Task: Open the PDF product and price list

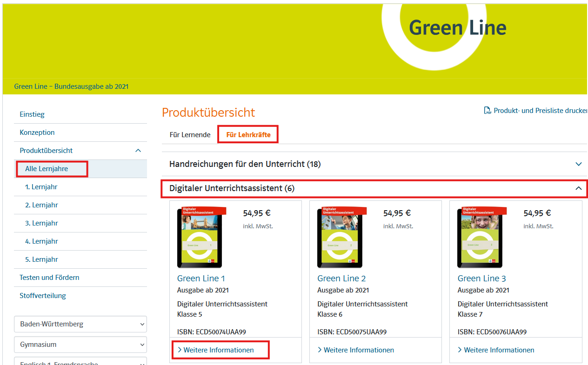Action: (535, 111)
